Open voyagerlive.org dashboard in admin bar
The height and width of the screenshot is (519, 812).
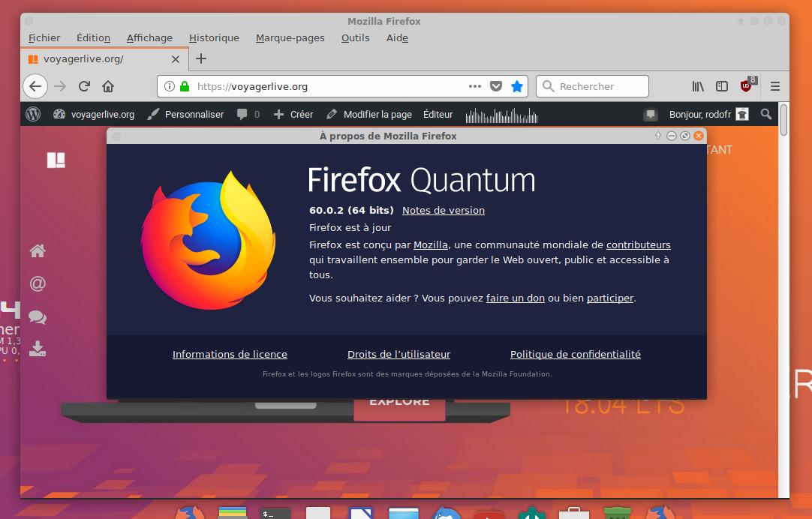(x=94, y=114)
